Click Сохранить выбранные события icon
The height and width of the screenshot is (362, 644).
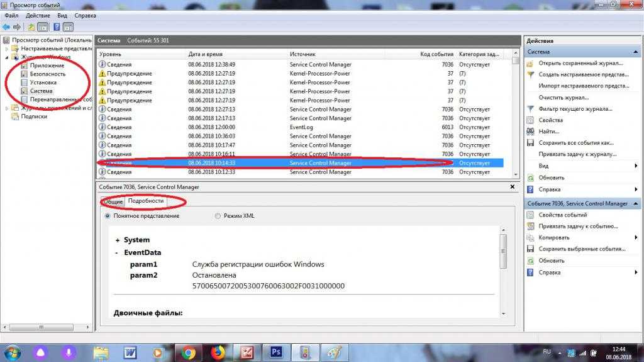531,249
